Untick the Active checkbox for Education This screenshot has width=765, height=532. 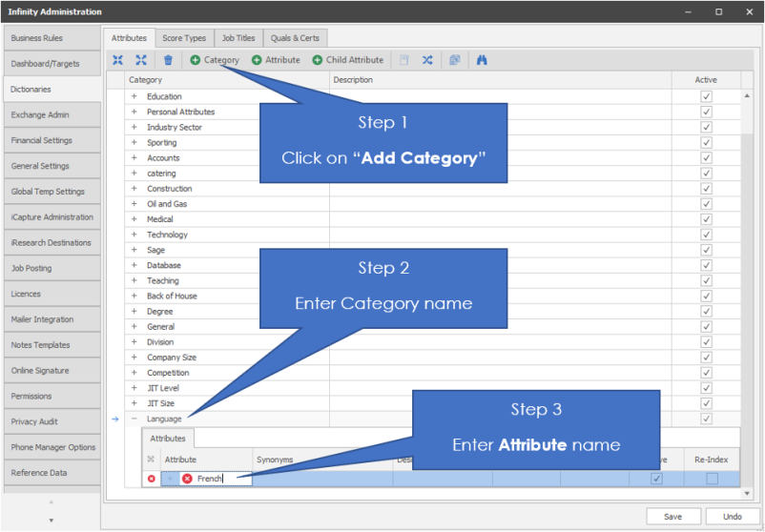tap(706, 96)
